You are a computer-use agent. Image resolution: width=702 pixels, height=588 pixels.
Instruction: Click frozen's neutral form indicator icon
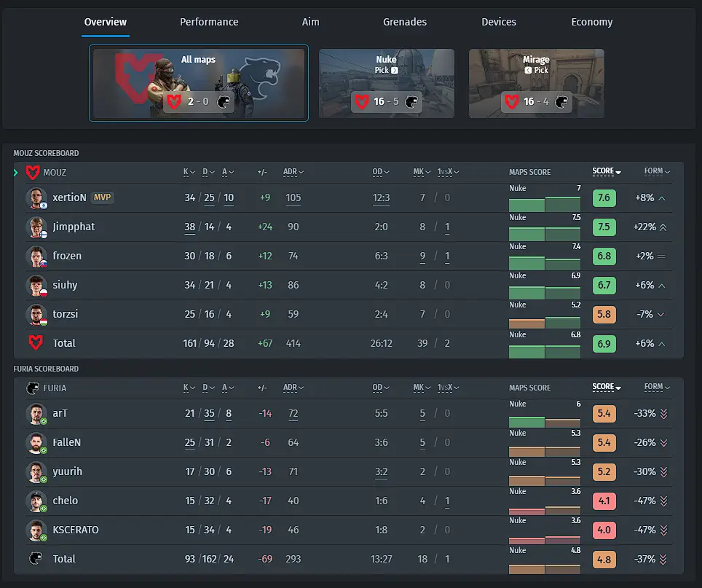pos(662,256)
